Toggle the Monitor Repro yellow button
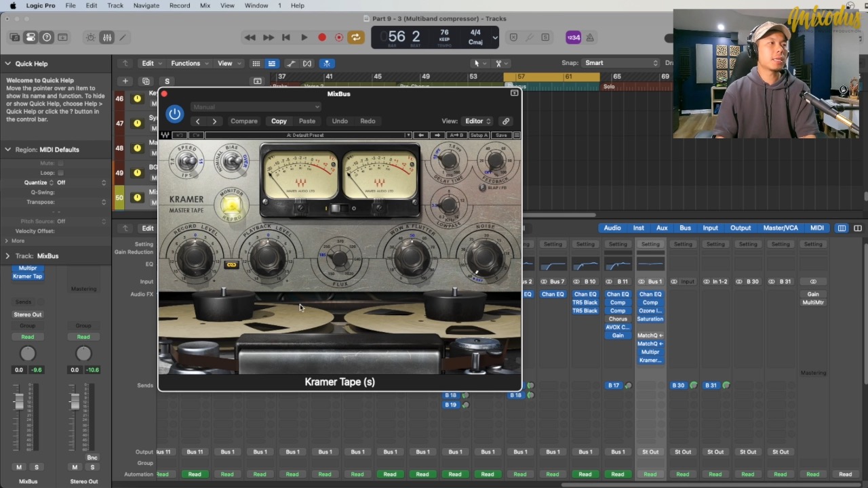Image resolution: width=868 pixels, height=488 pixels. click(231, 206)
